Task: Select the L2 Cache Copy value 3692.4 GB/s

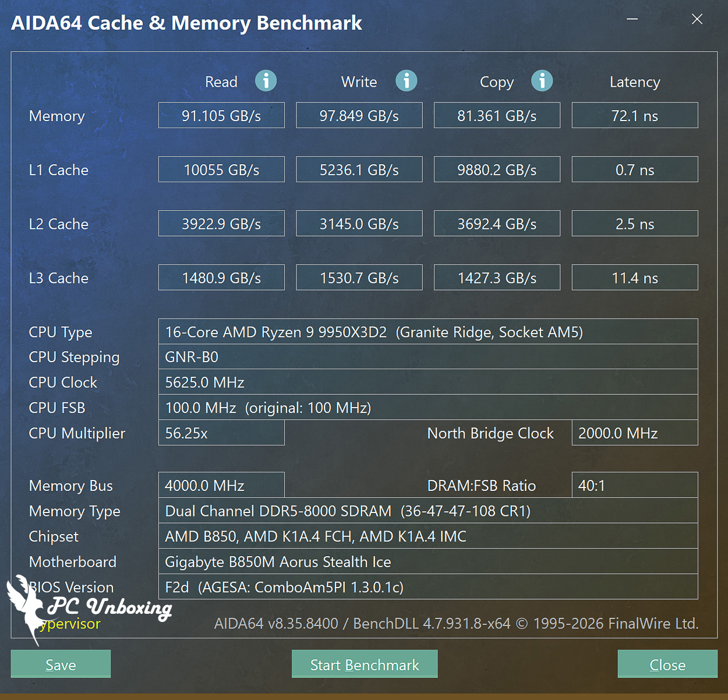Action: (x=497, y=224)
